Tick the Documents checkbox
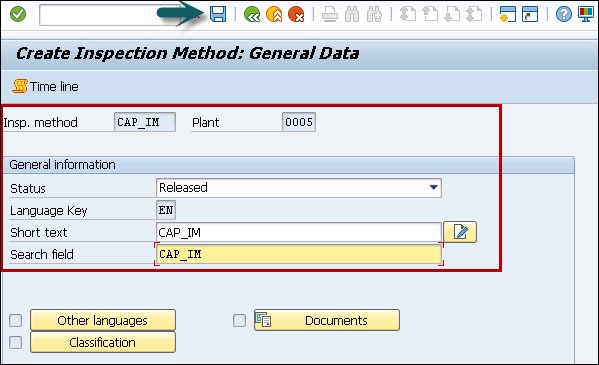 tap(240, 320)
